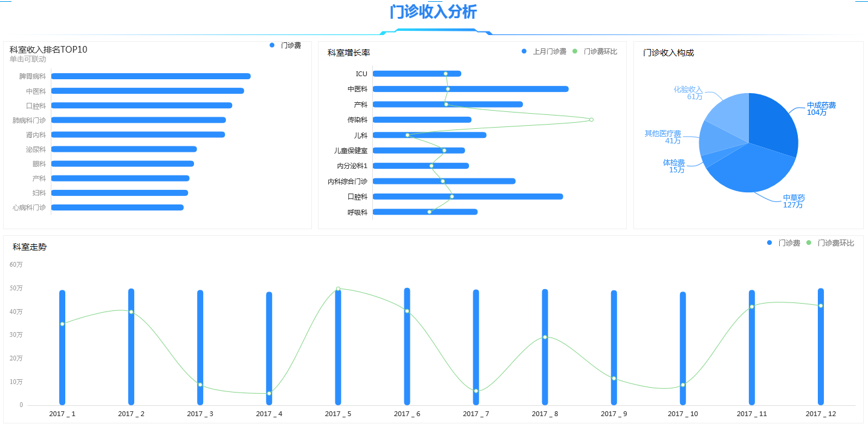Select the 口腔科 bar in TOP10 ranking
This screenshot has height=424, width=868.
(x=141, y=105)
